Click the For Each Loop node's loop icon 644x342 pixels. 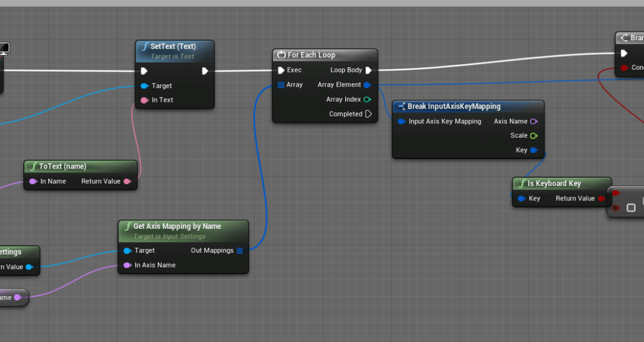click(x=281, y=55)
